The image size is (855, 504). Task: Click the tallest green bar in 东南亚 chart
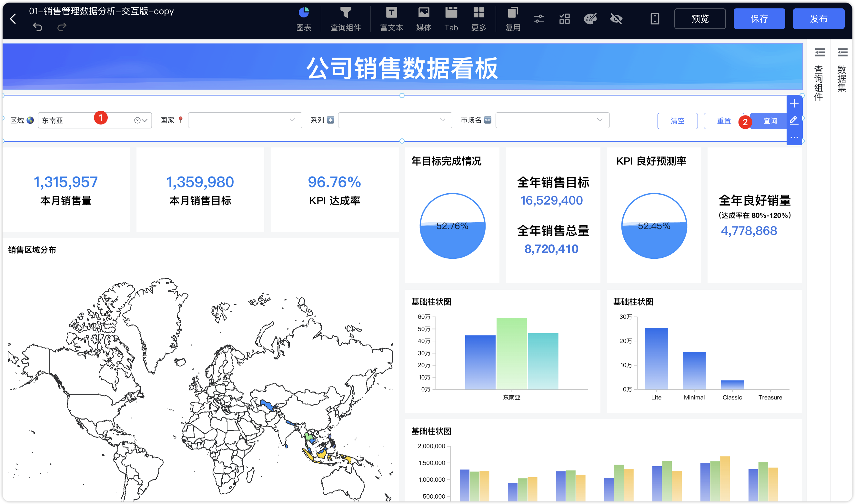pyautogui.click(x=511, y=353)
